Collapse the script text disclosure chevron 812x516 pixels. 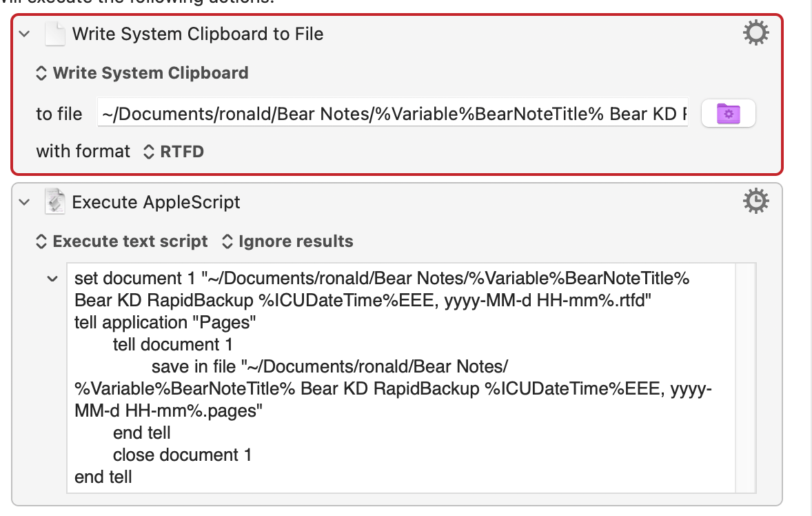pos(52,279)
